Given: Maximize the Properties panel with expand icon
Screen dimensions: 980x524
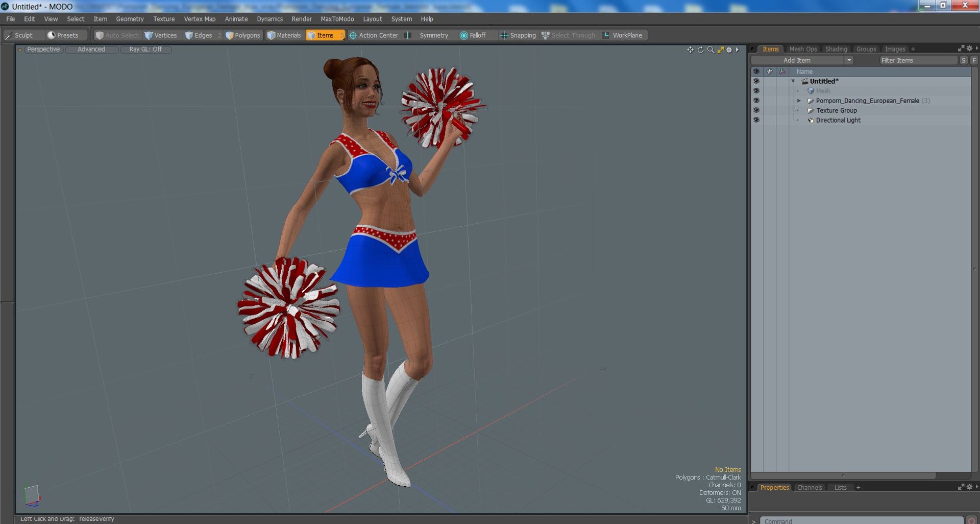Looking at the screenshot, I should [961, 487].
